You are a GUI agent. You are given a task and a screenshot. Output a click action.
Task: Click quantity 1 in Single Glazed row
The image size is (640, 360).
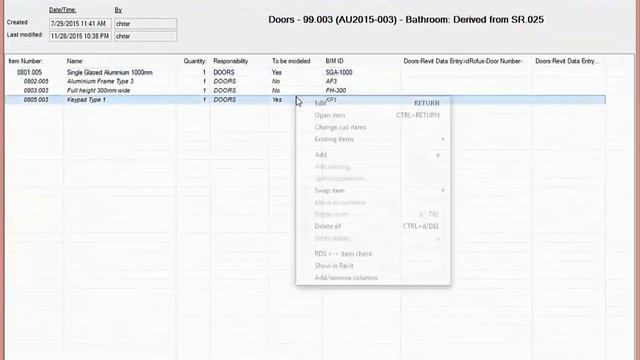[204, 73]
